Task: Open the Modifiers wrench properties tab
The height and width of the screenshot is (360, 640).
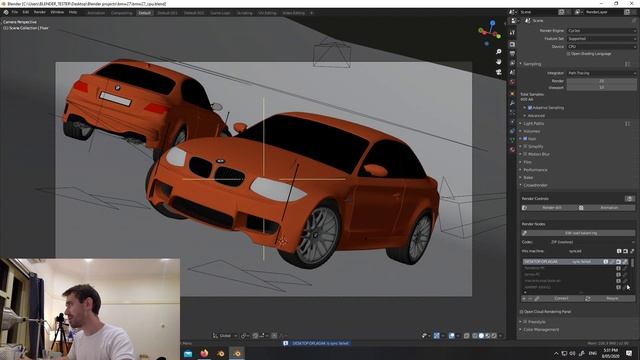Action: tap(513, 103)
